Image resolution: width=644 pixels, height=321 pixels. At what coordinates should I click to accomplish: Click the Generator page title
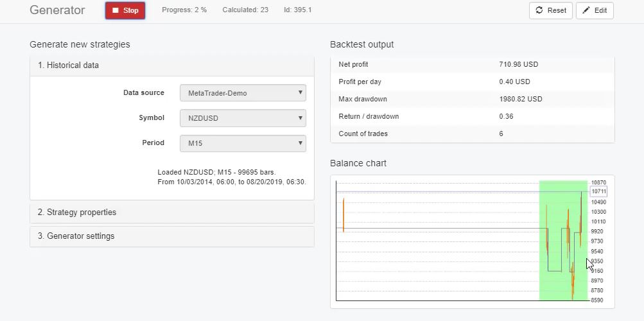point(57,10)
